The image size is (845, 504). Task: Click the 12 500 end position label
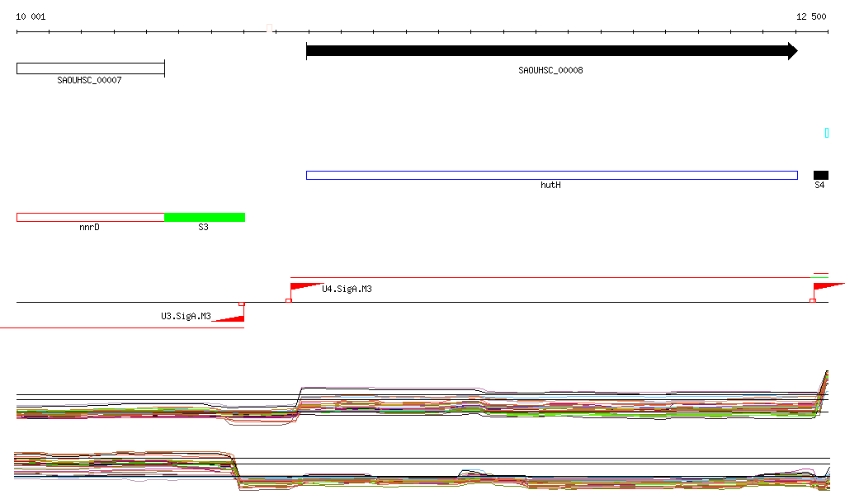coord(810,16)
